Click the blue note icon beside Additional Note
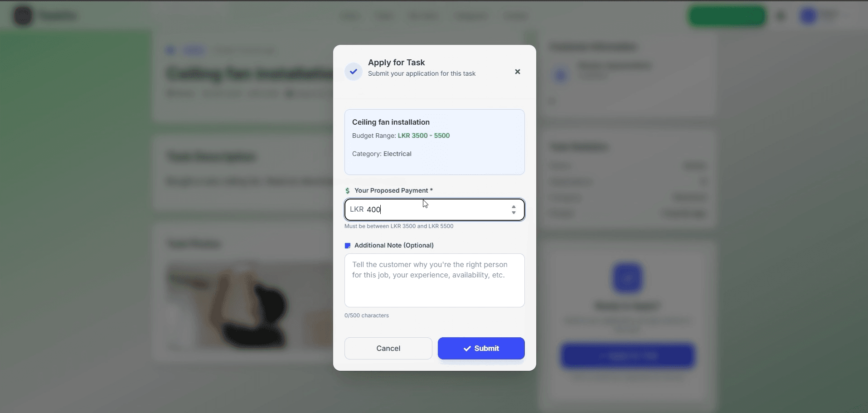This screenshot has height=413, width=868. coord(348,246)
